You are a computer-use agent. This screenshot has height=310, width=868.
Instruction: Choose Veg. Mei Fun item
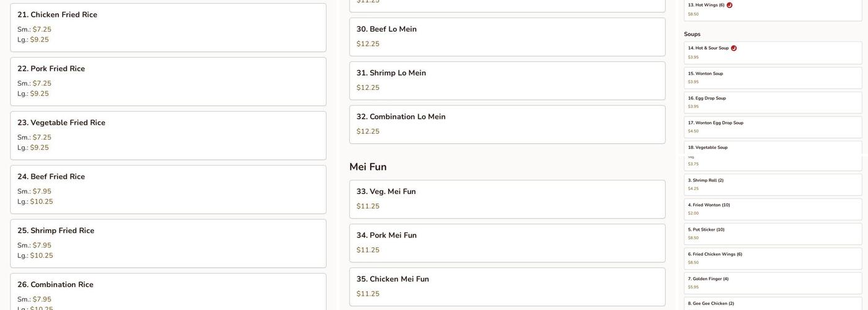[507, 199]
